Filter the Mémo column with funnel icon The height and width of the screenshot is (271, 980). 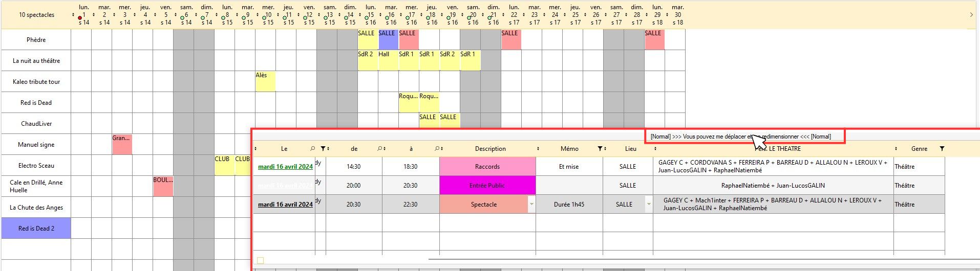(x=600, y=149)
